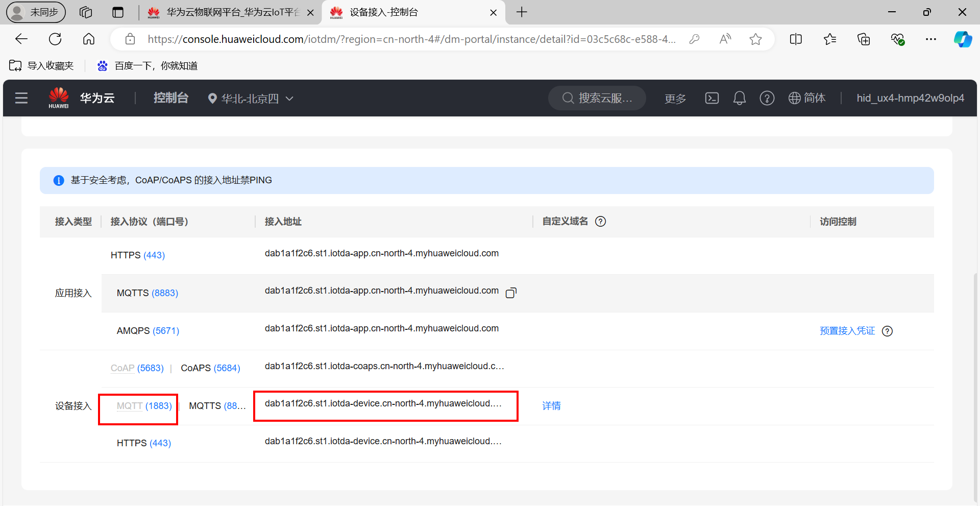Click the Huawei Cloud logo
Screen dimensions: 980x506
[x=59, y=98]
